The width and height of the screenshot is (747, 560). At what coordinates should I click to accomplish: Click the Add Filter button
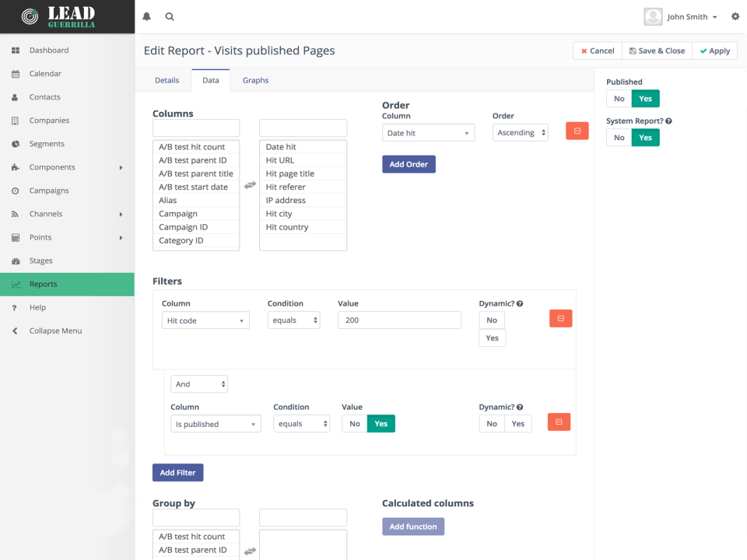(x=177, y=473)
